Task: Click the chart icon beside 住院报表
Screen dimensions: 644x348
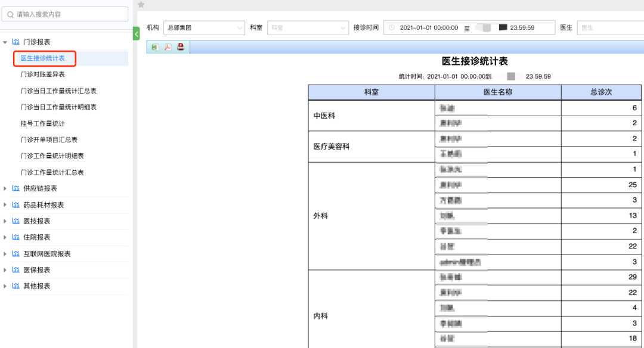Action: click(15, 237)
